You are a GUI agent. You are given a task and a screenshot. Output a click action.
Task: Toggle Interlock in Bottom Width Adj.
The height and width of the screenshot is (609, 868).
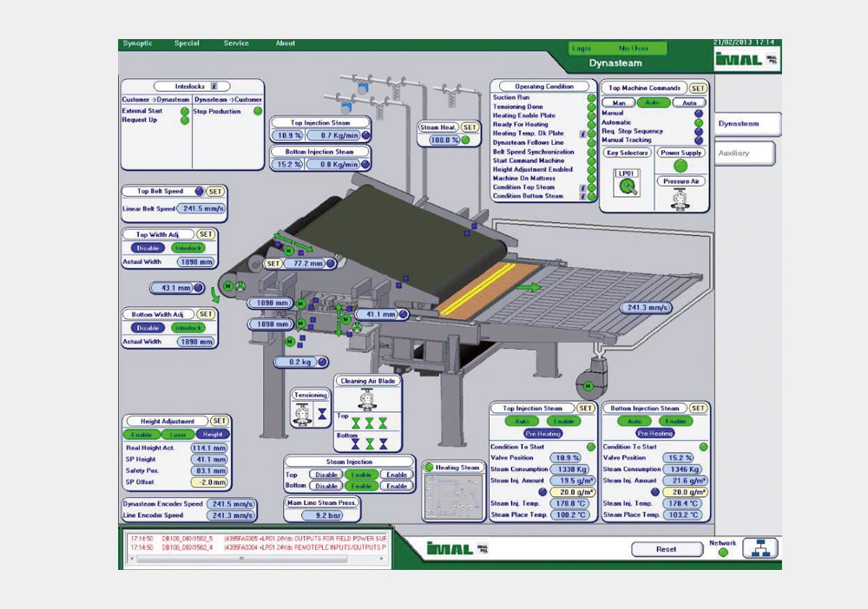click(188, 328)
